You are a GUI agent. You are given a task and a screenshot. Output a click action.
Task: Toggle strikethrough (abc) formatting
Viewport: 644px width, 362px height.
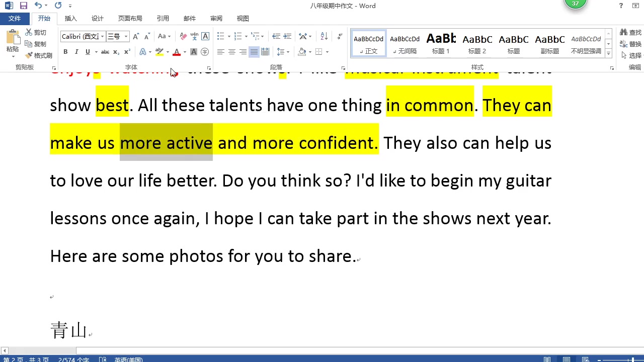click(105, 52)
